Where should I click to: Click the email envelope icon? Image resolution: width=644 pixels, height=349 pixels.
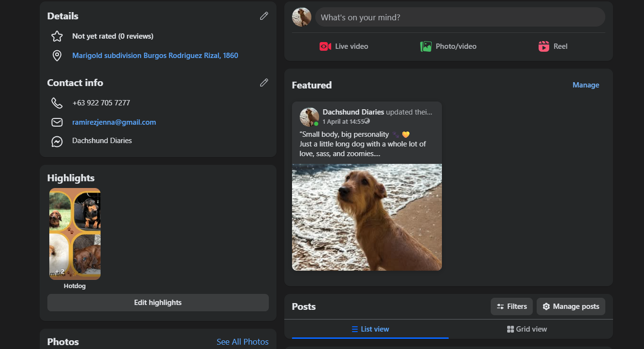[x=57, y=122]
